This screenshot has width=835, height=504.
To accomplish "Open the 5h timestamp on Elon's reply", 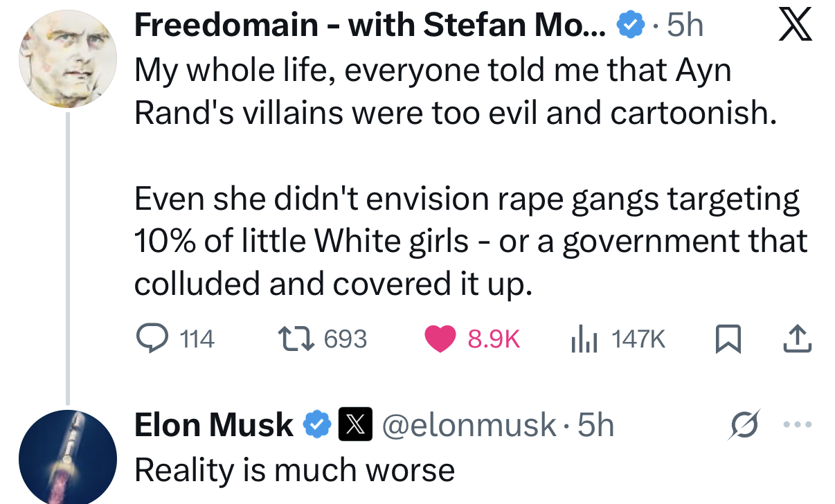I will 598,425.
